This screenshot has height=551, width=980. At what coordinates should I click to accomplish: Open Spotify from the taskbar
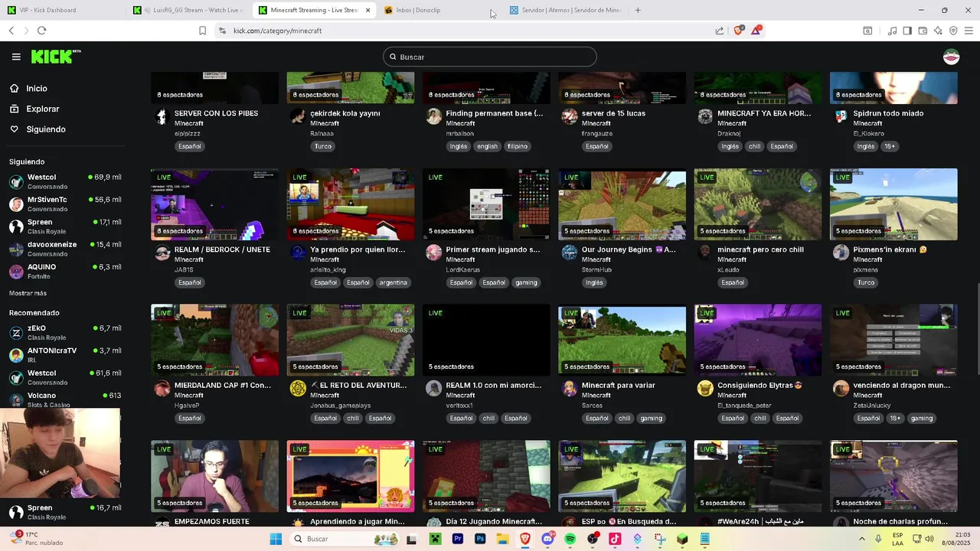point(570,539)
